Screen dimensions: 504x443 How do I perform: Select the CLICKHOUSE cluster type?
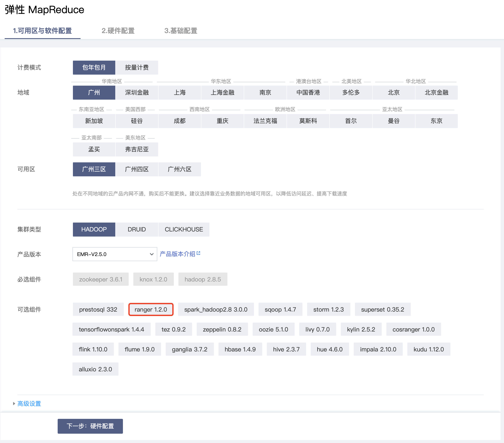click(x=184, y=229)
